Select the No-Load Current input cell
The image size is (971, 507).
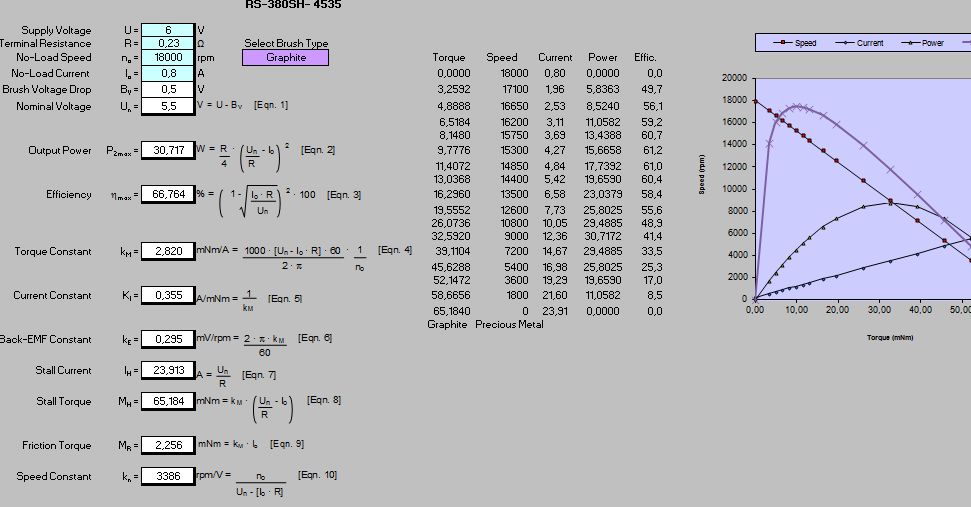click(x=167, y=73)
